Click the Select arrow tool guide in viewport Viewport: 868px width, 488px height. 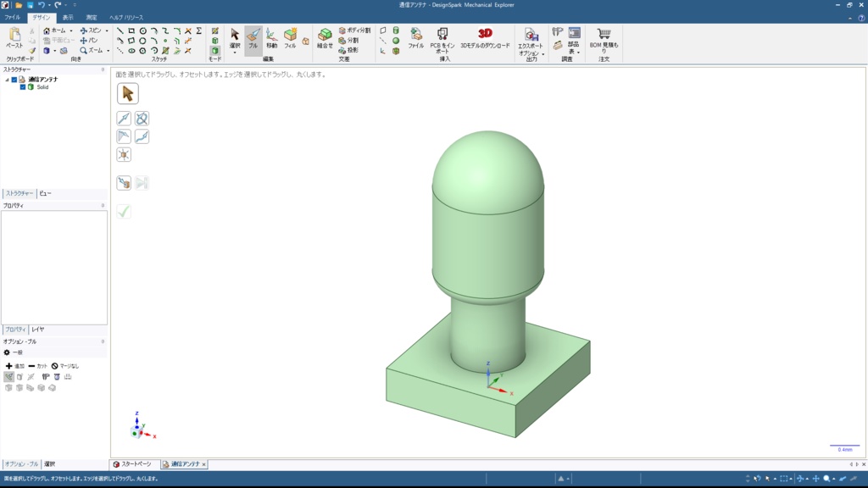click(127, 93)
